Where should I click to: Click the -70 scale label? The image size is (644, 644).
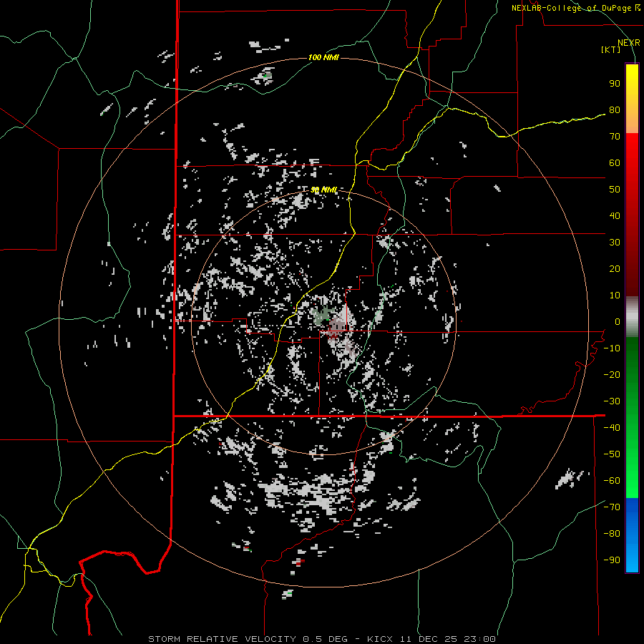pos(612,507)
